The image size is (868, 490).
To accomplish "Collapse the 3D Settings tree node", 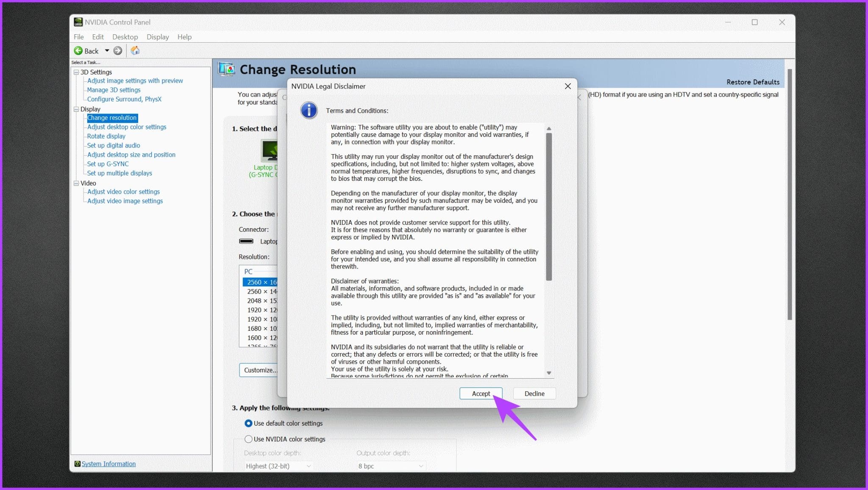I will (76, 72).
